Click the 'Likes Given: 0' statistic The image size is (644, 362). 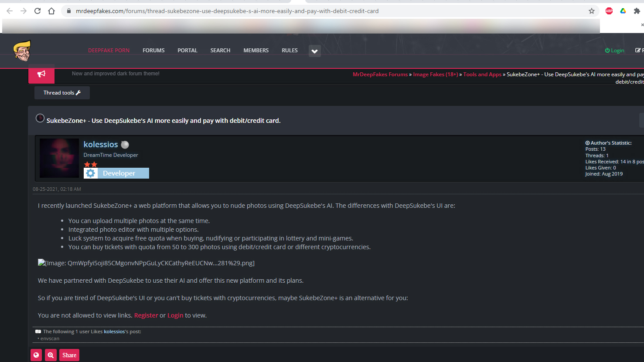pyautogui.click(x=600, y=168)
